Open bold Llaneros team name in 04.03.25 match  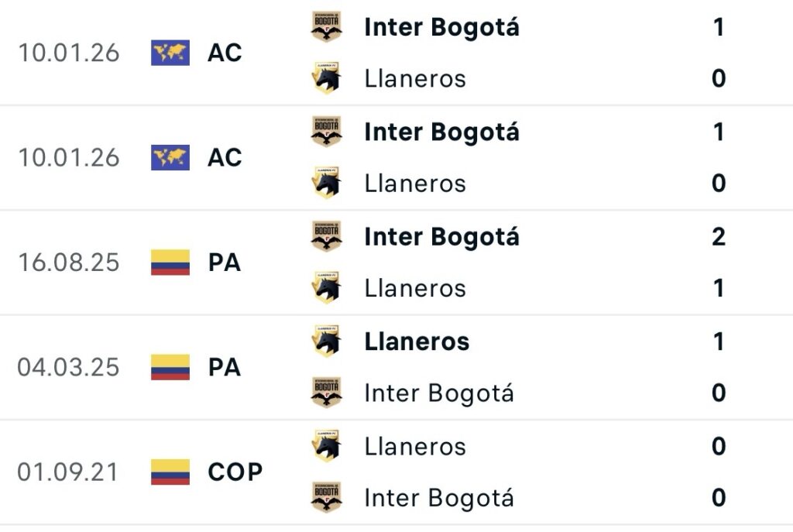click(x=417, y=342)
